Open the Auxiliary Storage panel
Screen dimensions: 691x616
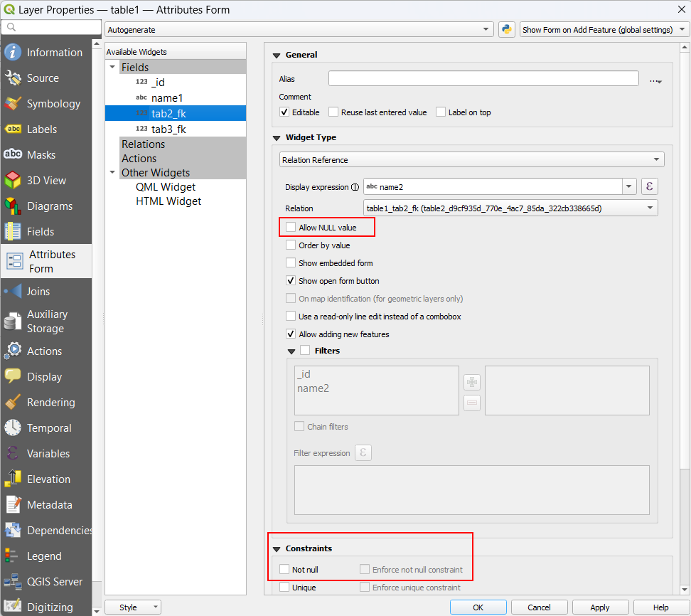[x=45, y=321]
